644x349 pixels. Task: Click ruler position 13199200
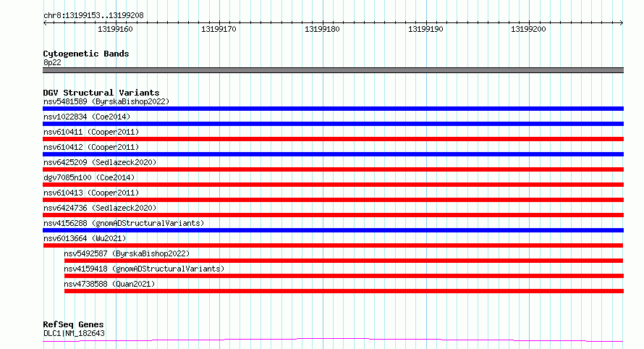pos(529,29)
